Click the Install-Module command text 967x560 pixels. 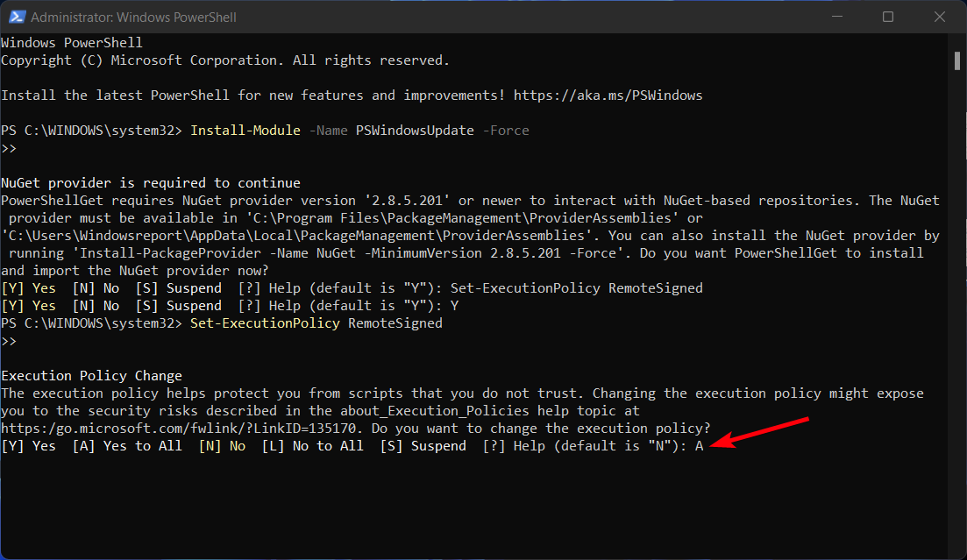(x=245, y=131)
